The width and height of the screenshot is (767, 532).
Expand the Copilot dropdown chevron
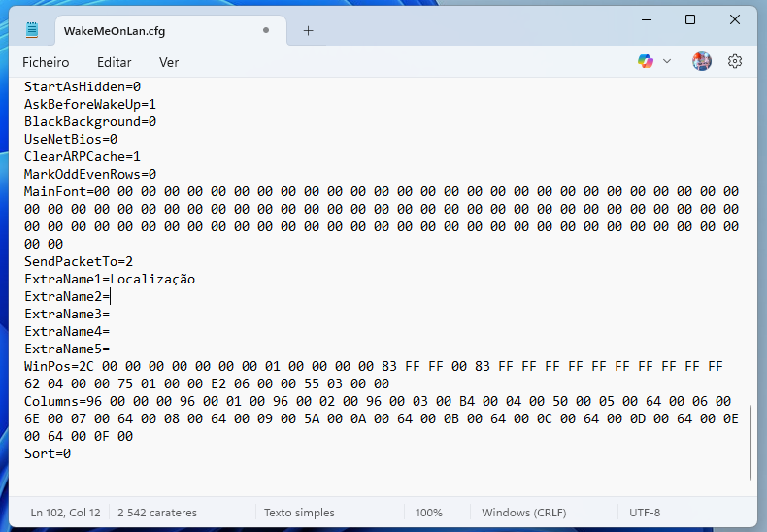click(667, 61)
